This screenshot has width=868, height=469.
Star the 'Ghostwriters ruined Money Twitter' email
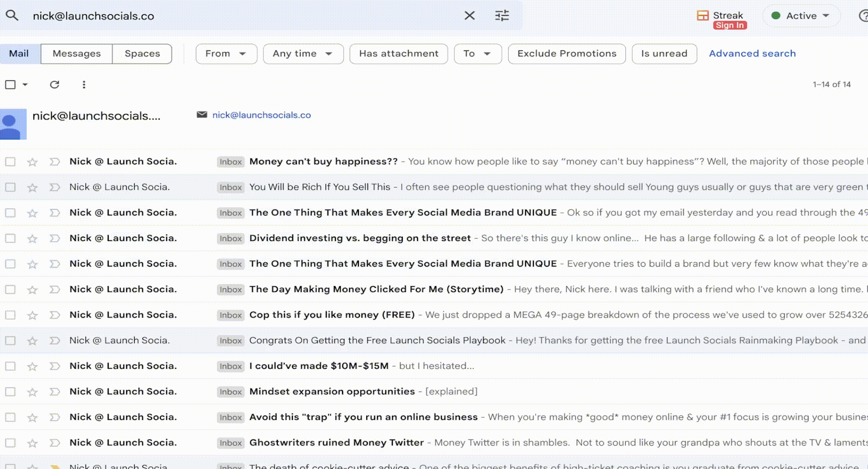[x=32, y=443]
